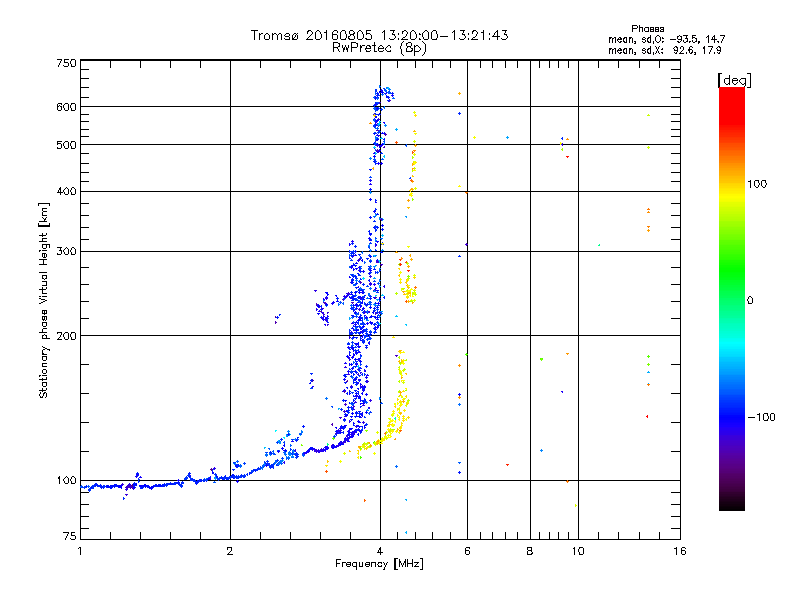800x600 pixels.
Task: Click the x-axis tick label '2'
Action: (x=230, y=551)
